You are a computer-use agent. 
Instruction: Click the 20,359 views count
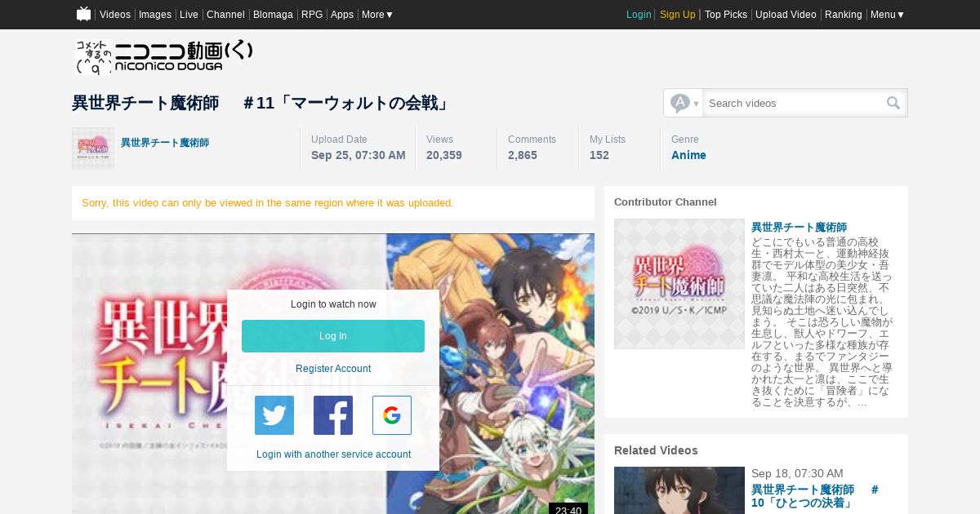click(x=444, y=155)
